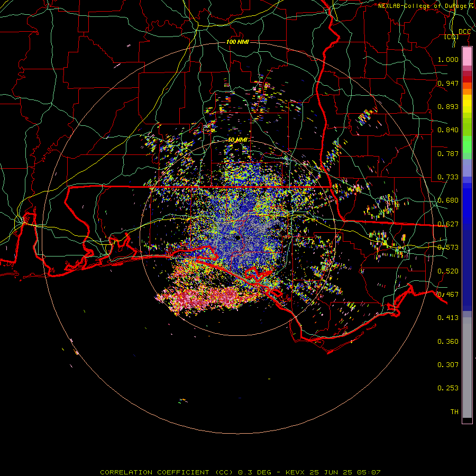Click the DCC product label
The width and height of the screenshot is (476, 476).
point(464,32)
